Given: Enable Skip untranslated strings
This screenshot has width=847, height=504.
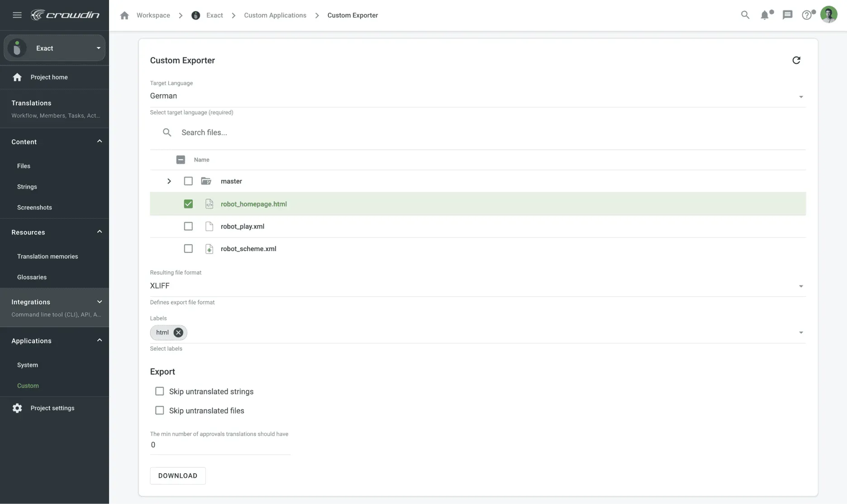Looking at the screenshot, I should (160, 391).
